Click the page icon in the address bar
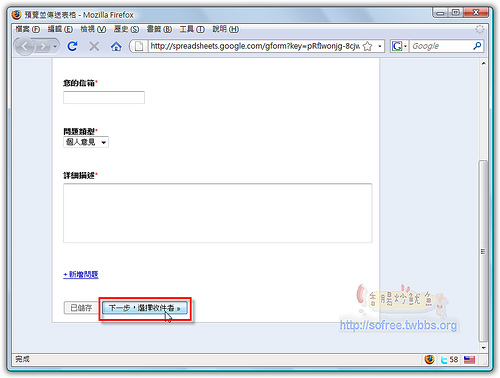The width and height of the screenshot is (500, 378). tap(139, 46)
